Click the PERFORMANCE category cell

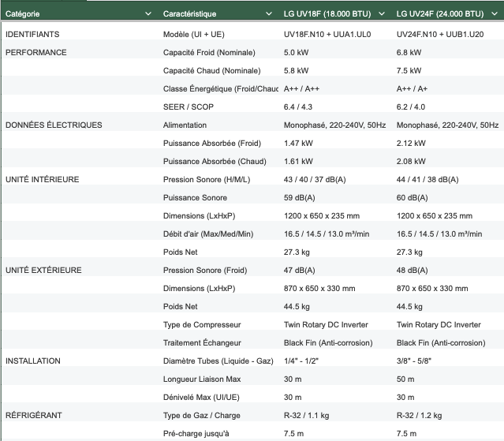point(36,52)
